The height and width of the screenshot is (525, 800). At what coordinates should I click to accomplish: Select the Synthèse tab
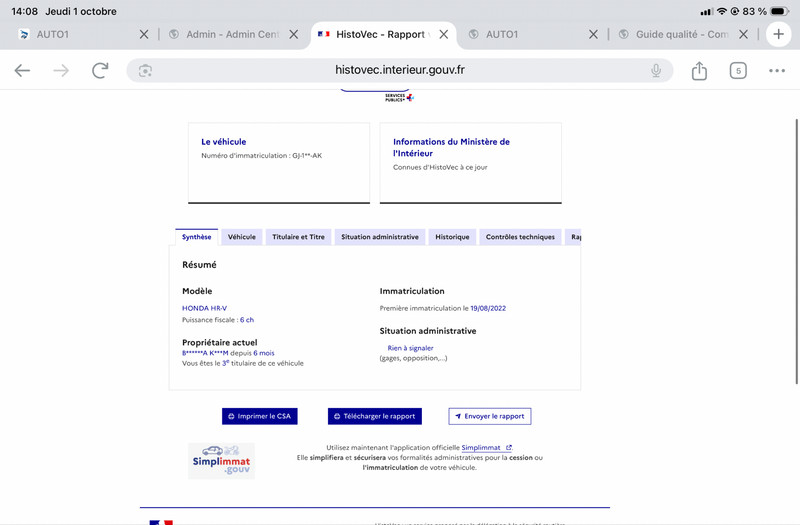(196, 237)
